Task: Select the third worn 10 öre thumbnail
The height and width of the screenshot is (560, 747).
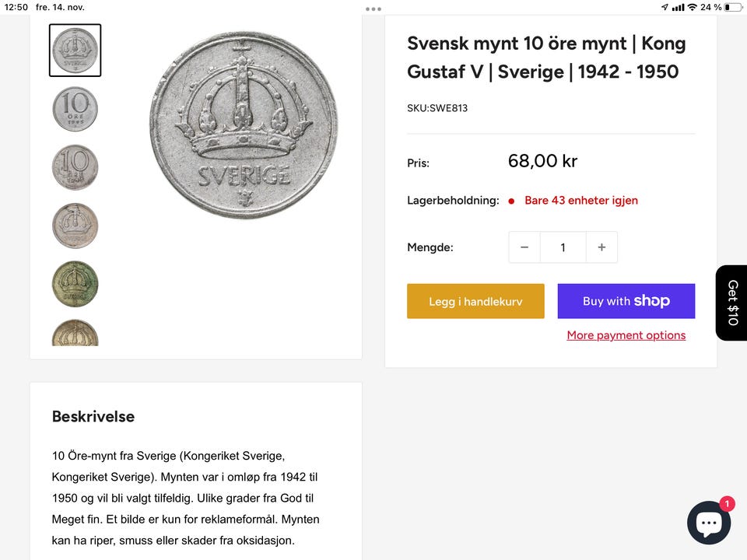Action: coord(75,167)
